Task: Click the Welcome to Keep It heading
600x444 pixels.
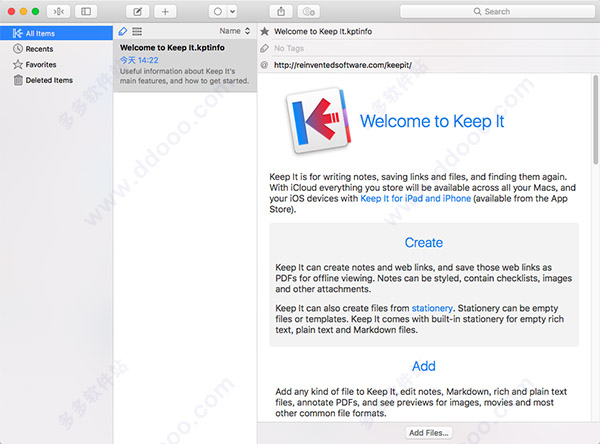Action: [x=432, y=121]
